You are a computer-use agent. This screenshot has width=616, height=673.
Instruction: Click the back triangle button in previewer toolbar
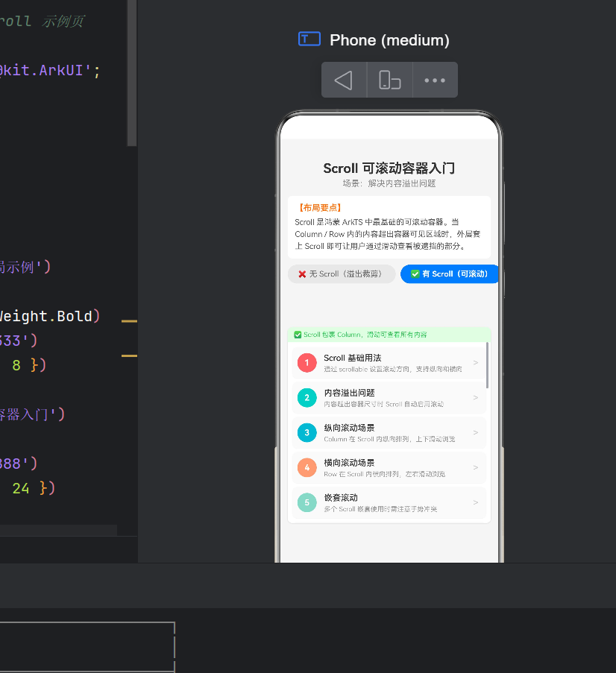click(344, 80)
